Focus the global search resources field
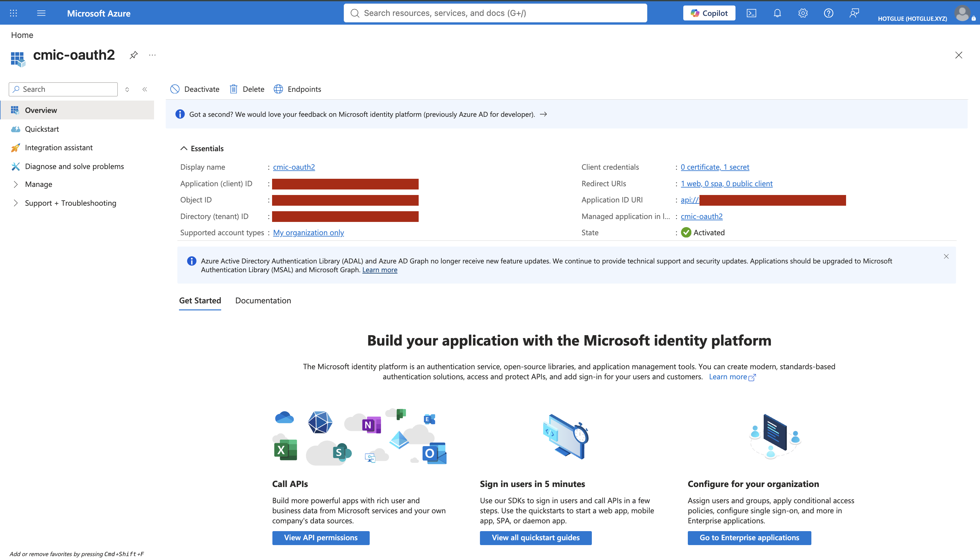 (496, 13)
